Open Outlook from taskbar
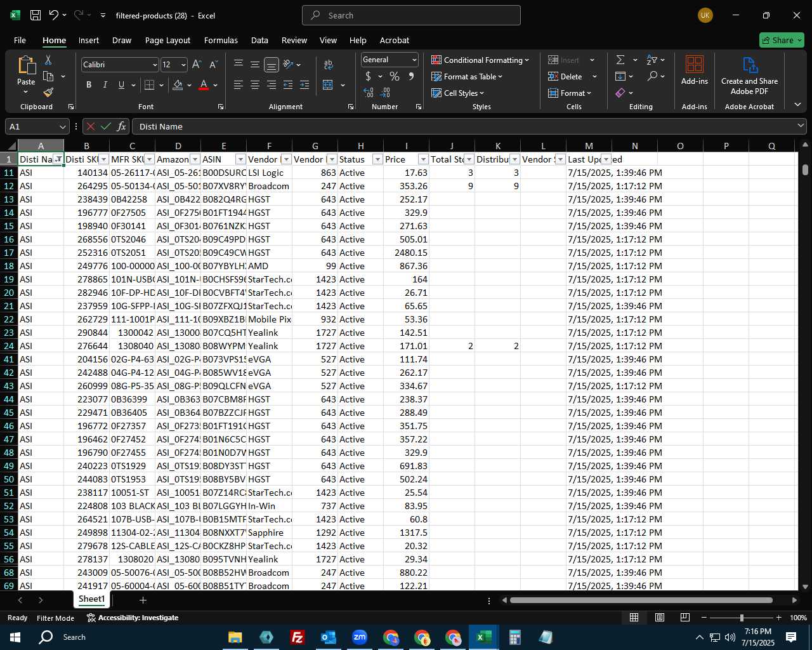This screenshot has height=650, width=812. 328,637
